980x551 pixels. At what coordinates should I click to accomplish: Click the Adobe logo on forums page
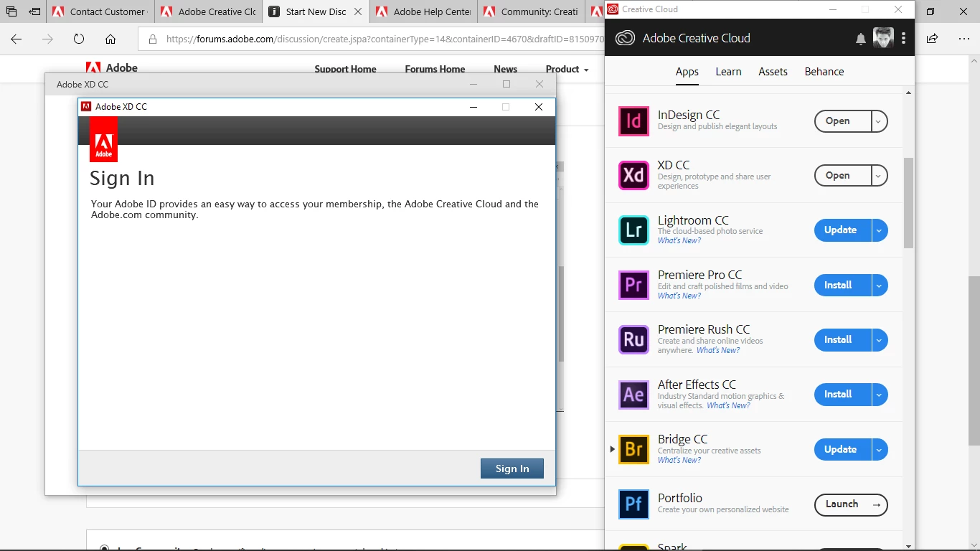click(x=111, y=68)
